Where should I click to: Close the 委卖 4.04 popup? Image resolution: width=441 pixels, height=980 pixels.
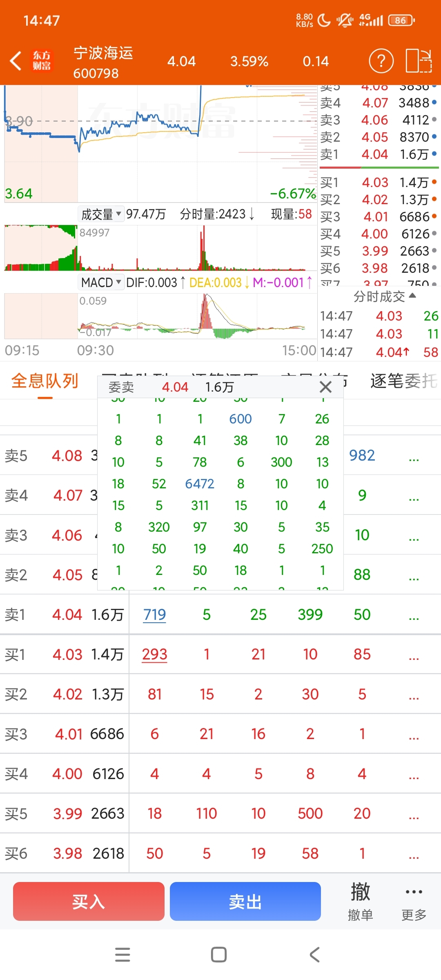325,387
